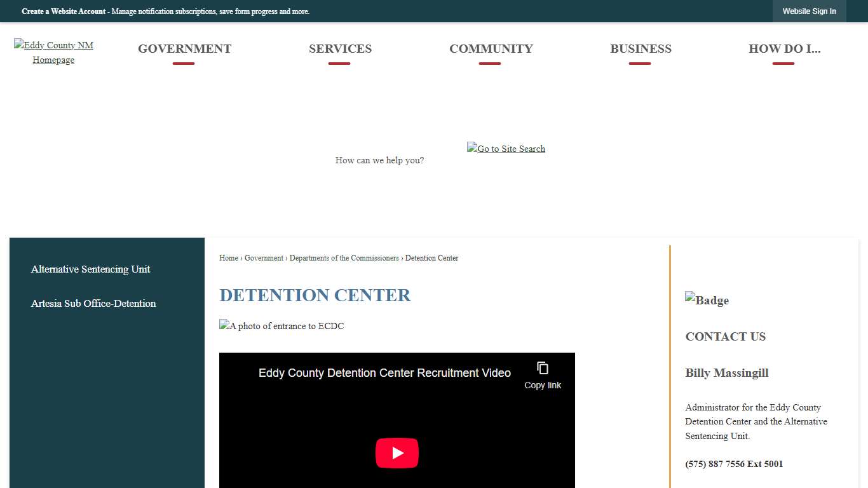Open Departments of the Commissioners breadcrumb

(x=344, y=258)
